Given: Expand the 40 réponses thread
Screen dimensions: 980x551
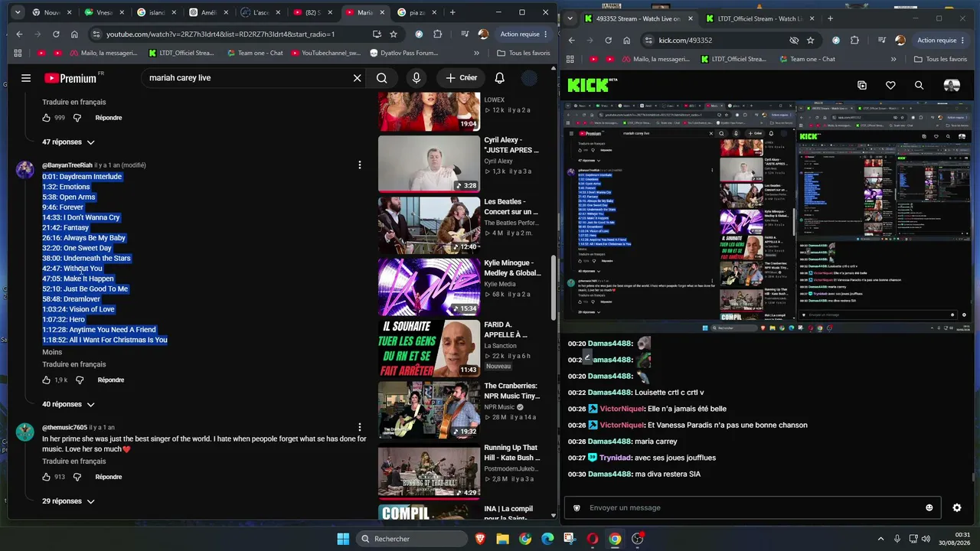Looking at the screenshot, I should tap(69, 404).
